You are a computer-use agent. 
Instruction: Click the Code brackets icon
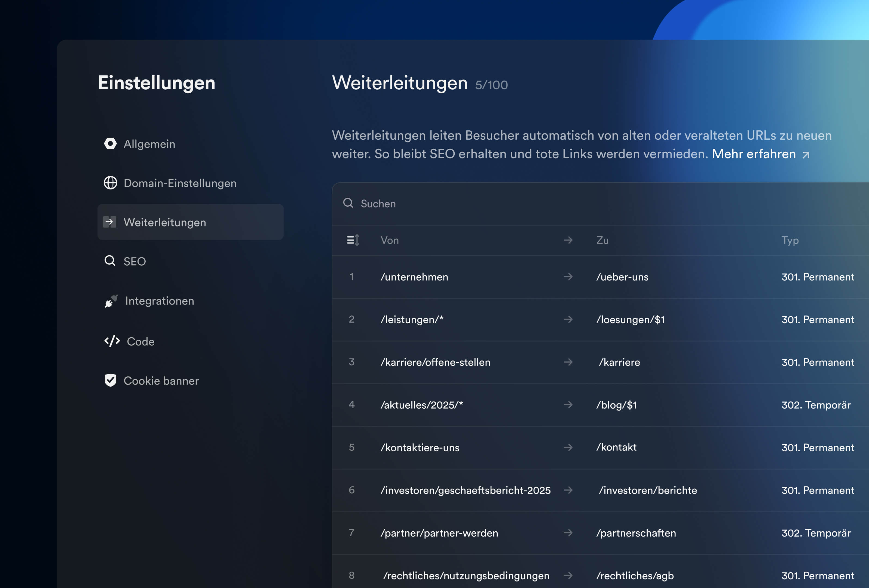tap(112, 341)
